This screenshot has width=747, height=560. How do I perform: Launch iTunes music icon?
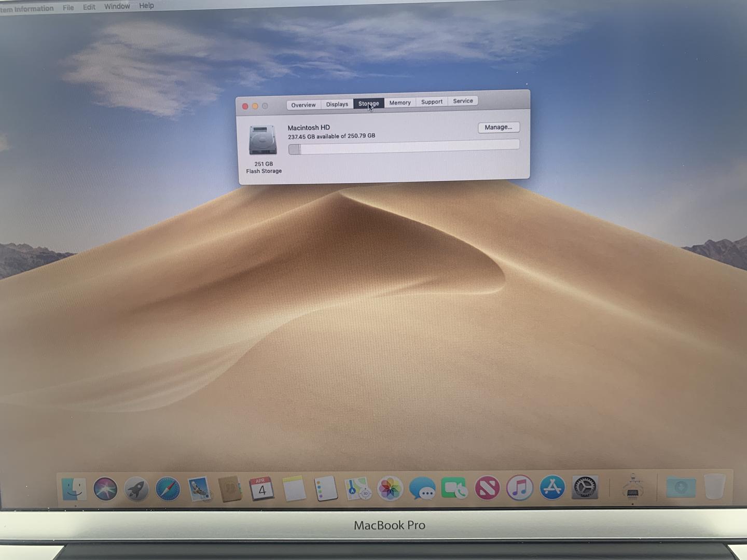click(x=519, y=488)
